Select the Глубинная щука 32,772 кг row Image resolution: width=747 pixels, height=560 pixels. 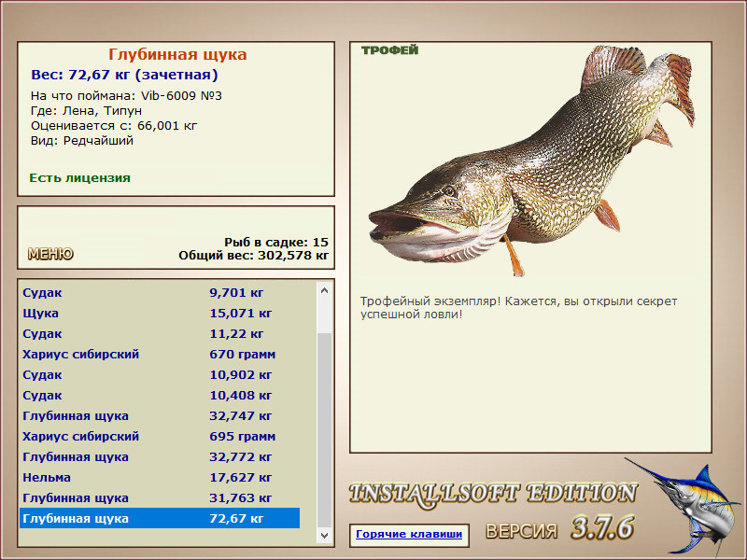coord(160,456)
